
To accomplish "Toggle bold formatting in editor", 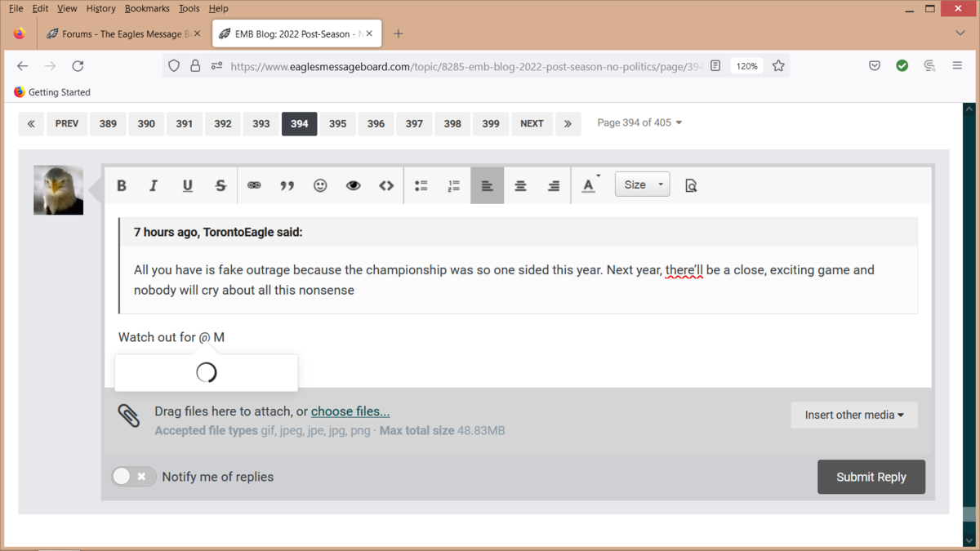I will click(x=122, y=185).
